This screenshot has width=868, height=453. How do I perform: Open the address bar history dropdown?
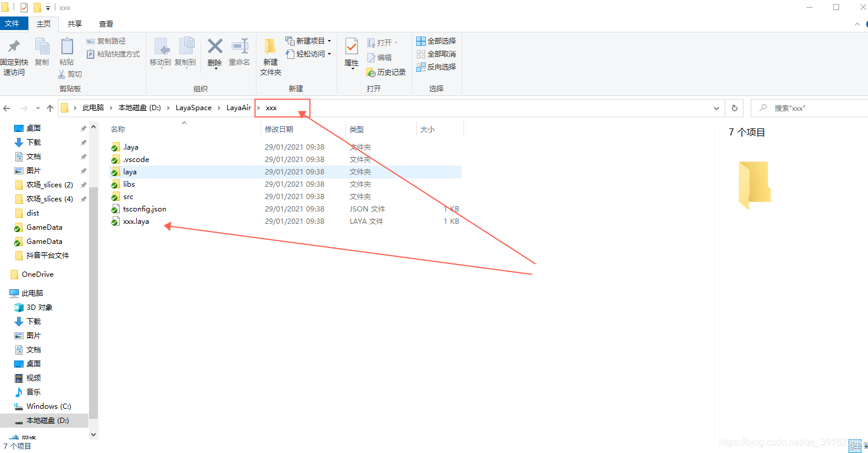(x=717, y=108)
